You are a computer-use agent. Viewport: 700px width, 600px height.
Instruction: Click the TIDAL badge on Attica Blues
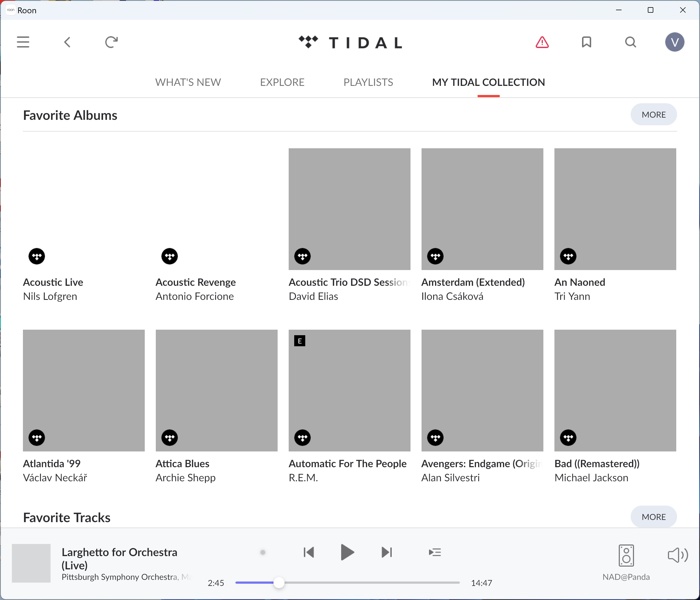[x=170, y=438]
